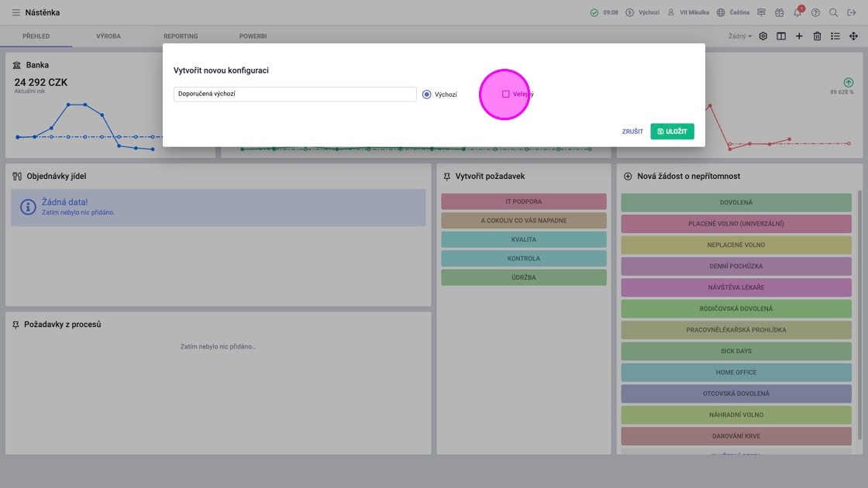This screenshot has height=488, width=868.
Task: Click the signpost icon in header
Action: [761, 12]
